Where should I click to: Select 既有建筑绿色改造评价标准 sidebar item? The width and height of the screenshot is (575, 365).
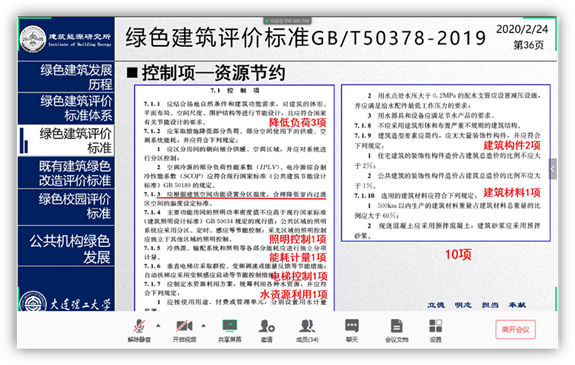[66, 173]
